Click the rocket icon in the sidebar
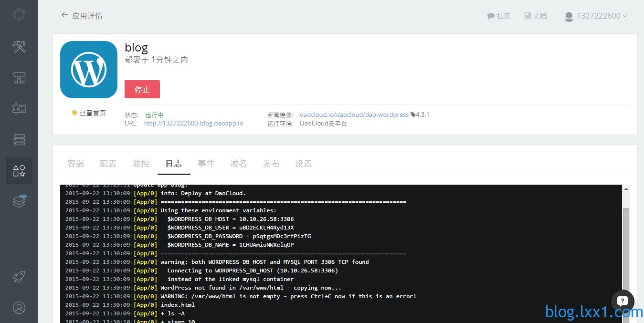This screenshot has height=323, width=644. click(19, 277)
